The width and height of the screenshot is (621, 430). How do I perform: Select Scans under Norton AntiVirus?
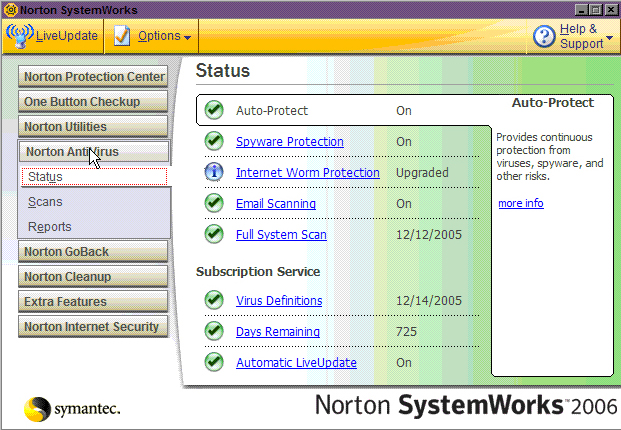(45, 202)
